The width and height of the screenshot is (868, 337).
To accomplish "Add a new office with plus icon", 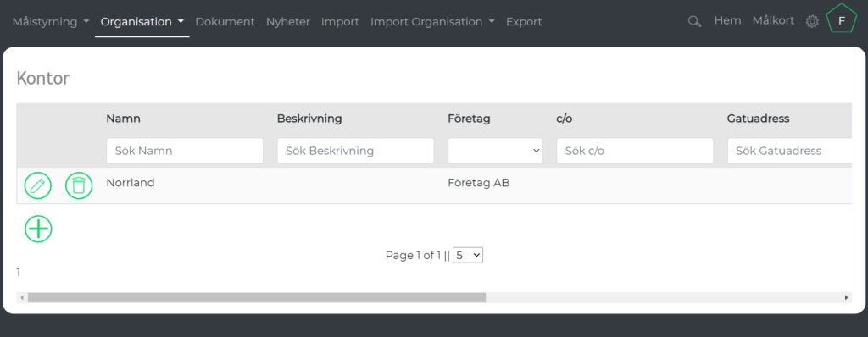I will tap(38, 229).
